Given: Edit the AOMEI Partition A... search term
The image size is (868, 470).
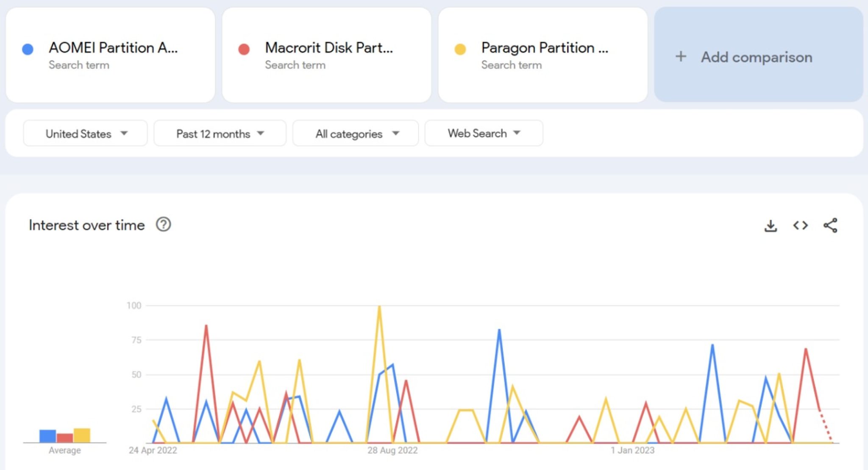Looking at the screenshot, I should coord(110,55).
